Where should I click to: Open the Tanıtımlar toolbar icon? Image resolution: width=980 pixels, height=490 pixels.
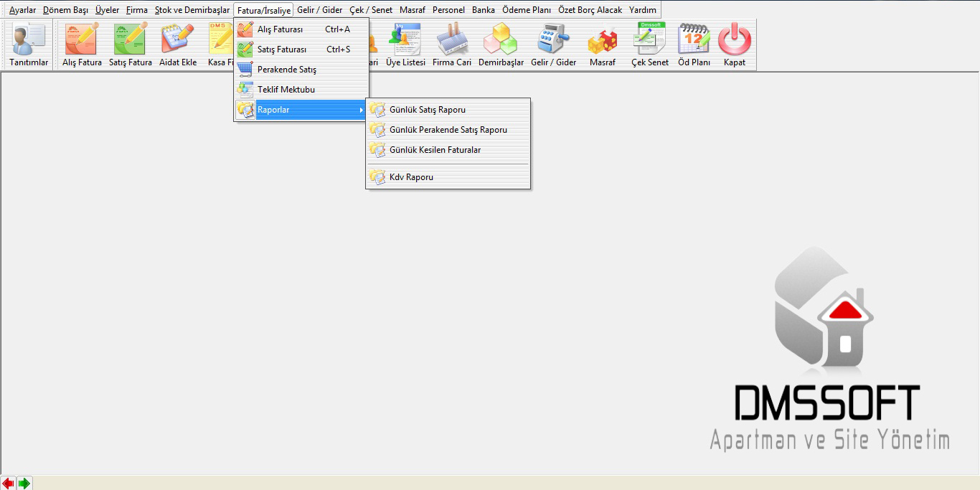point(29,44)
